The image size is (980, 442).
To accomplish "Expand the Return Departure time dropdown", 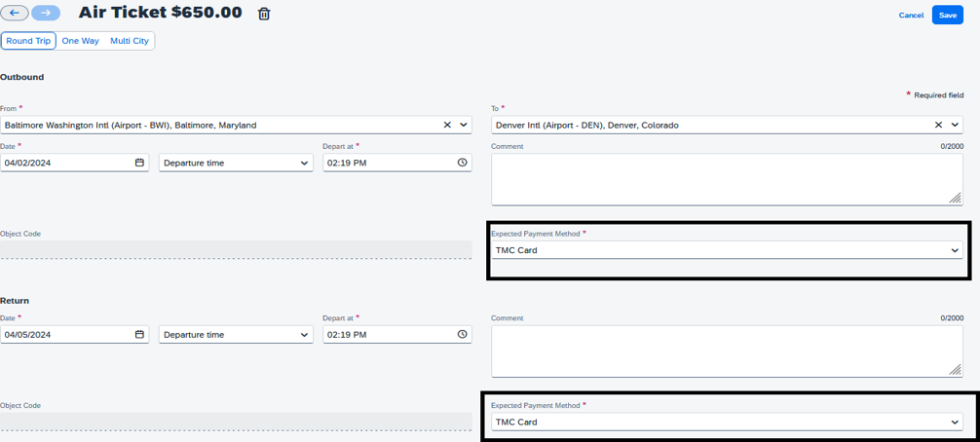I will tap(236, 334).
